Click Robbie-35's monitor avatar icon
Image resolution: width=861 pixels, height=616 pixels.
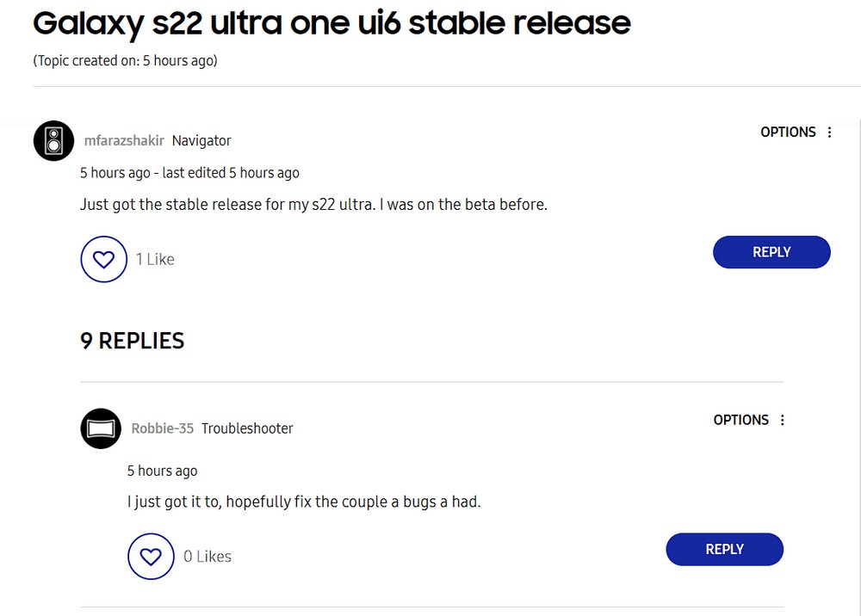101,428
